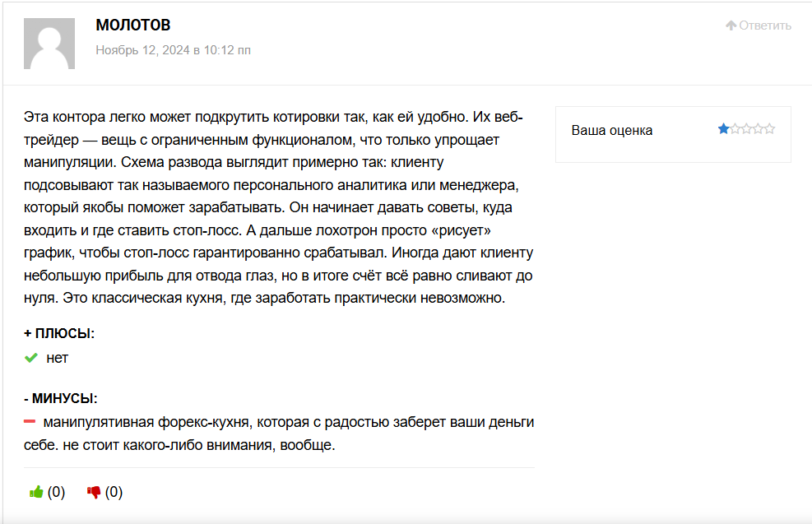Select the first blue rating star
This screenshot has height=524, width=812.
(723, 129)
